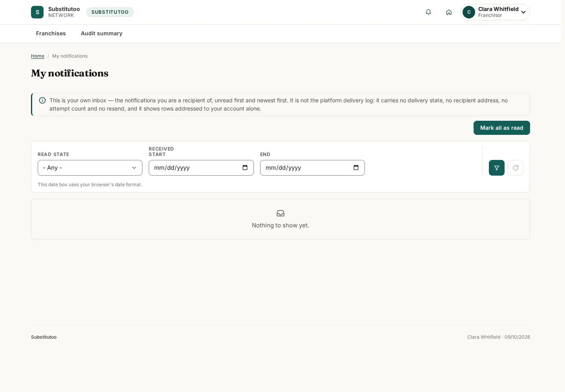Click the info icon in the inbox notice
The height and width of the screenshot is (392, 565).
pos(42,100)
